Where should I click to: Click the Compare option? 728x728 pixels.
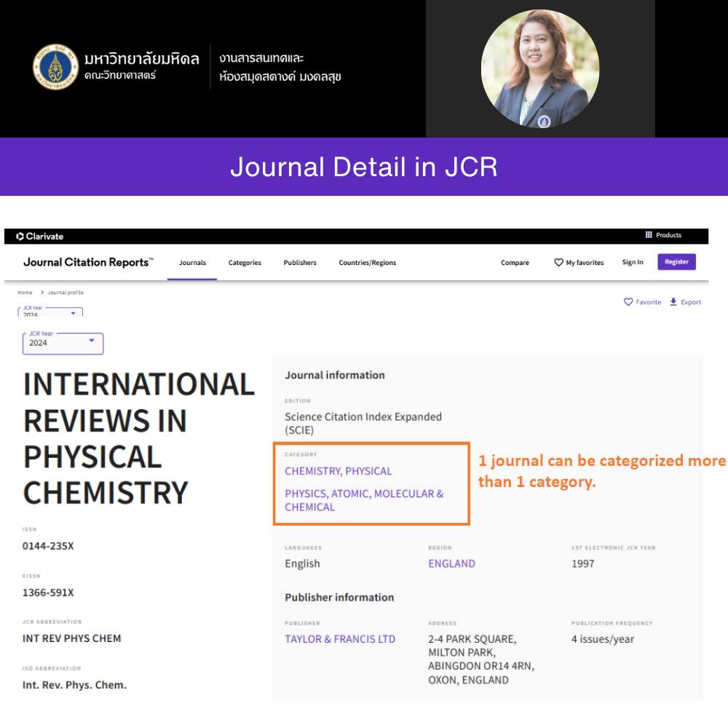click(515, 263)
